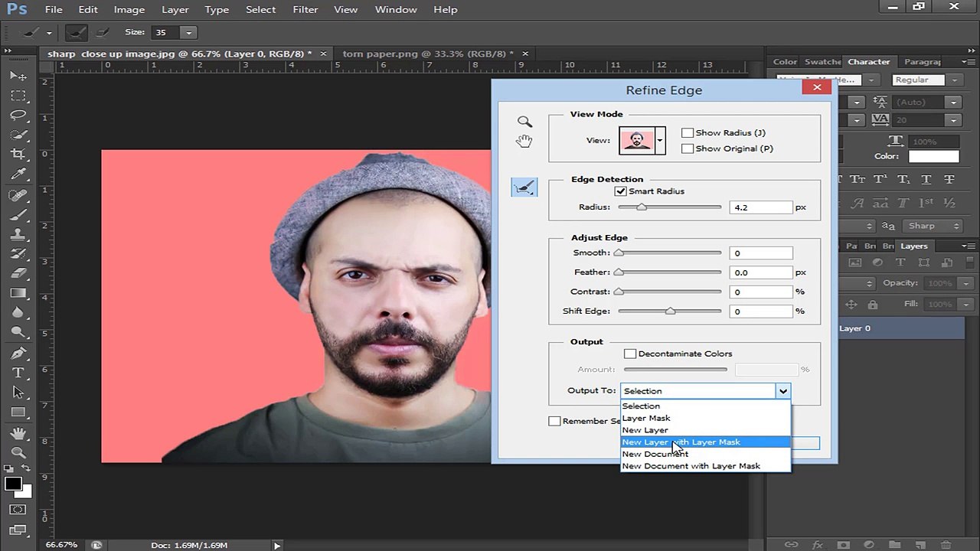
Task: Open brush Size dropdown in options bar
Action: [x=188, y=33]
